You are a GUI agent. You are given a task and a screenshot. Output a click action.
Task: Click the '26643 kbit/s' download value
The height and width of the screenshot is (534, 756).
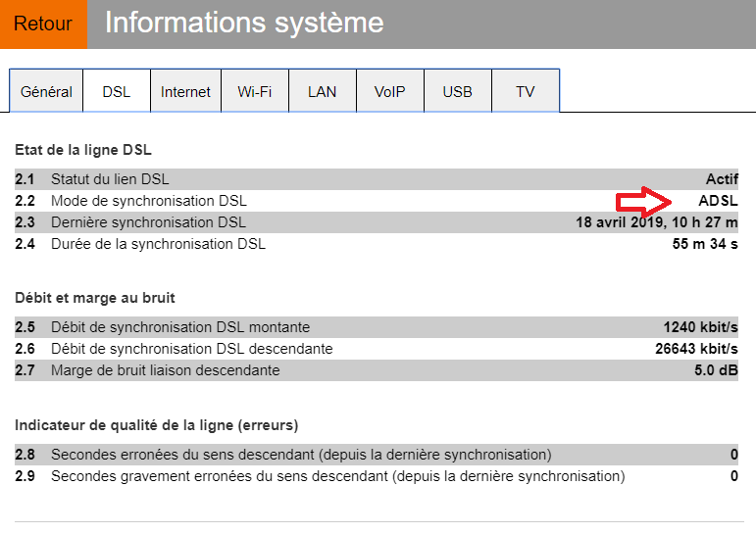point(697,349)
